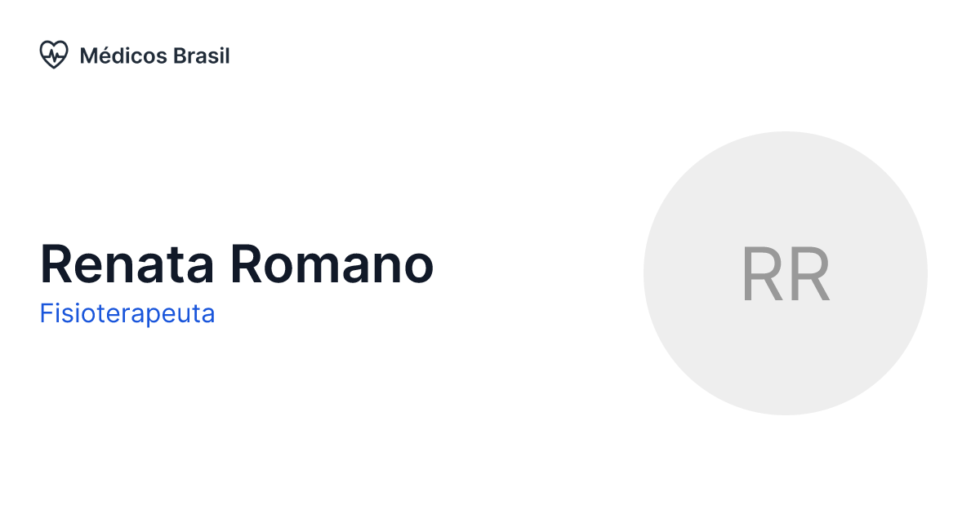The height and width of the screenshot is (514, 980).
Task: Click the gray avatar's lower edge area
Action: pyautogui.click(x=785, y=396)
